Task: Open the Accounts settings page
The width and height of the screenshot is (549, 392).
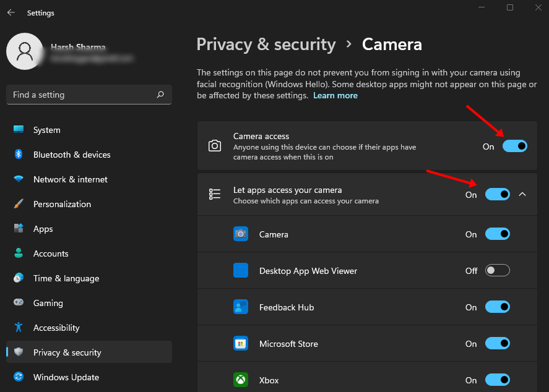Action: (x=19, y=254)
